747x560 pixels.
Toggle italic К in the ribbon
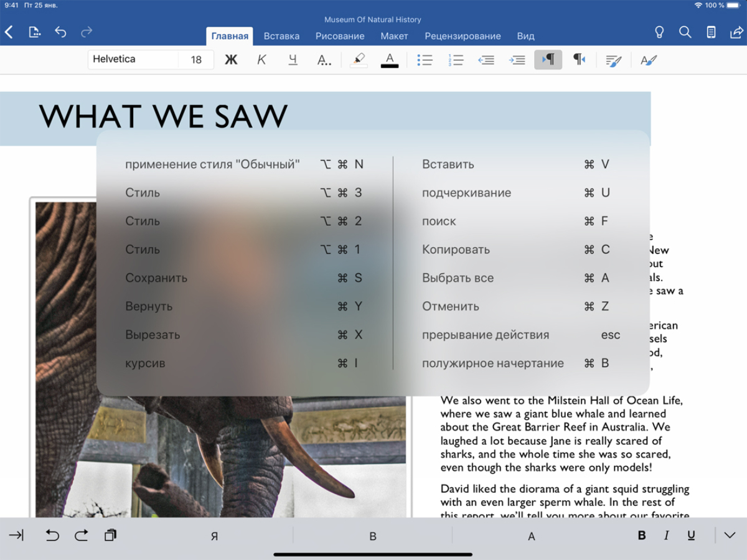[261, 60]
